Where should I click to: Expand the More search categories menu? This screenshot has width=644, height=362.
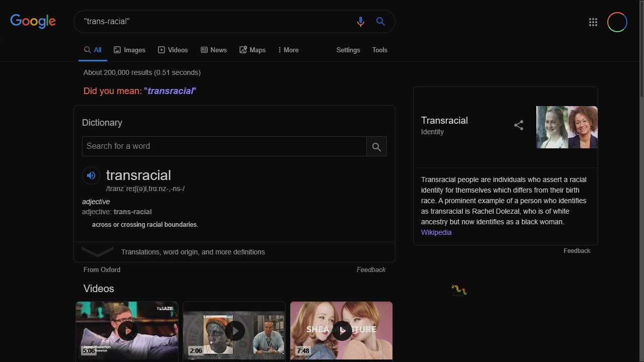(x=288, y=50)
